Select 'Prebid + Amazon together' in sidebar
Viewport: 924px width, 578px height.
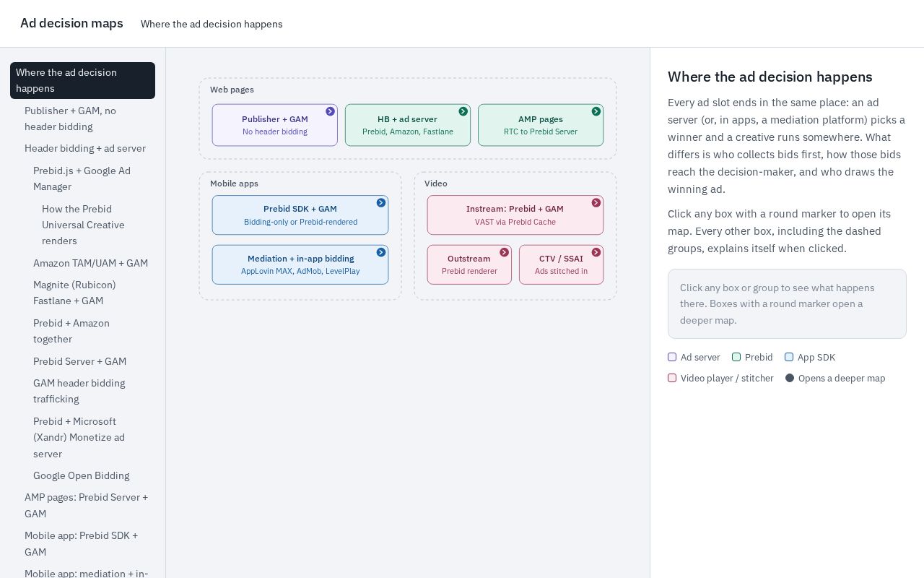coord(91,331)
